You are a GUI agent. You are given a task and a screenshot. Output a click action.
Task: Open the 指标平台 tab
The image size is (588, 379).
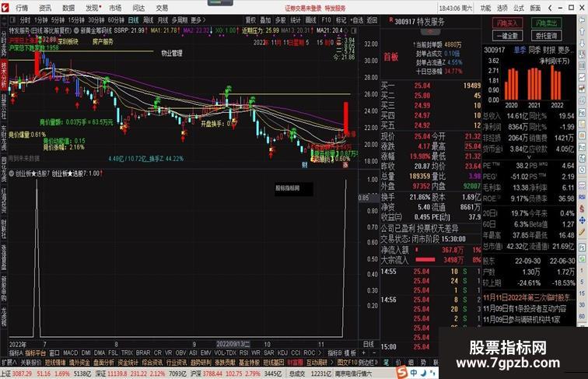[36, 353]
